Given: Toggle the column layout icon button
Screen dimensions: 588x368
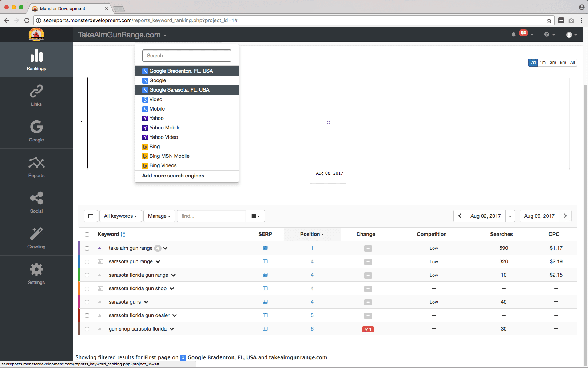Looking at the screenshot, I should coord(91,216).
